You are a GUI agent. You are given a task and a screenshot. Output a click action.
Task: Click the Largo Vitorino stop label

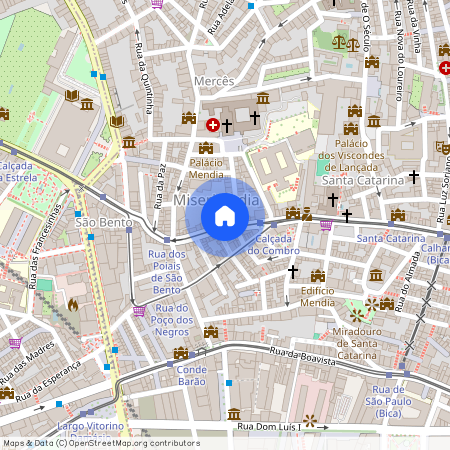point(91,426)
